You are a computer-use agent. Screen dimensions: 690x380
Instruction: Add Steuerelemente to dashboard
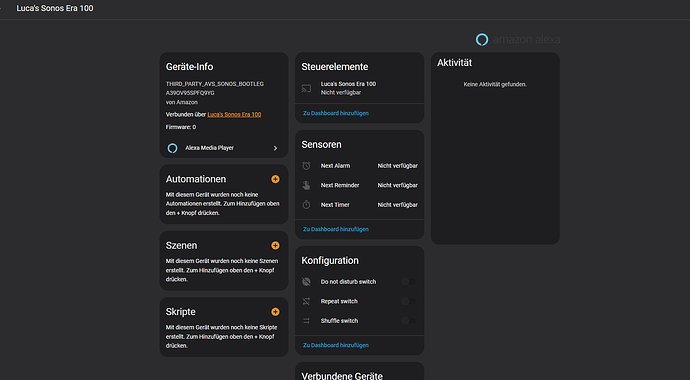pyautogui.click(x=336, y=113)
